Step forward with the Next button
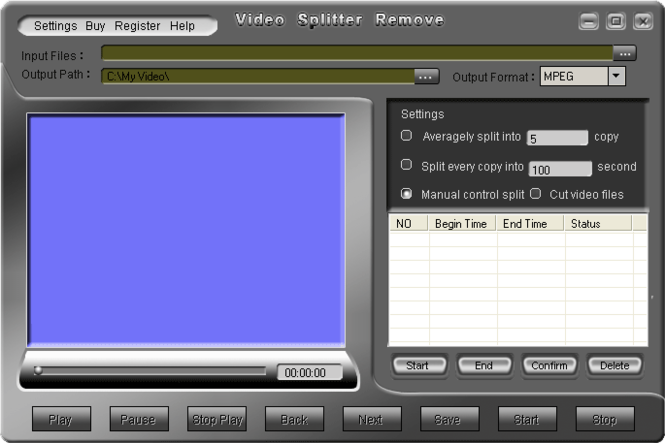The width and height of the screenshot is (665, 443). 372,419
